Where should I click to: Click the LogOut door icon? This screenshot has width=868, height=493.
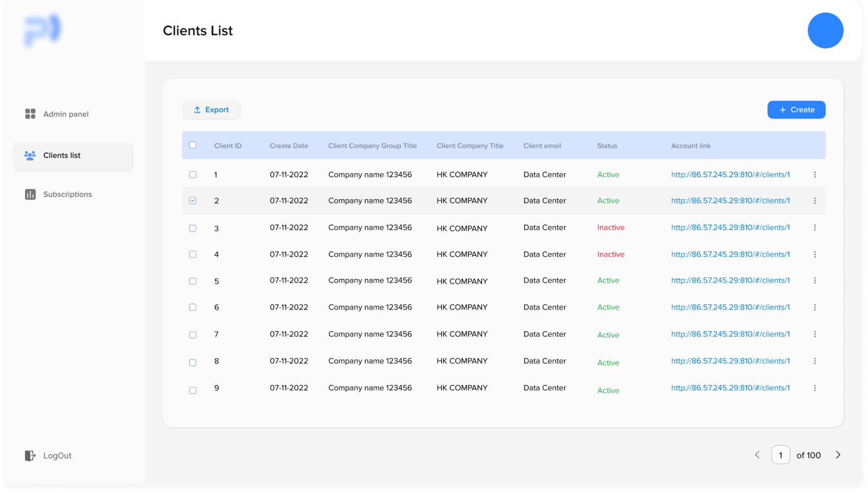[30, 456]
